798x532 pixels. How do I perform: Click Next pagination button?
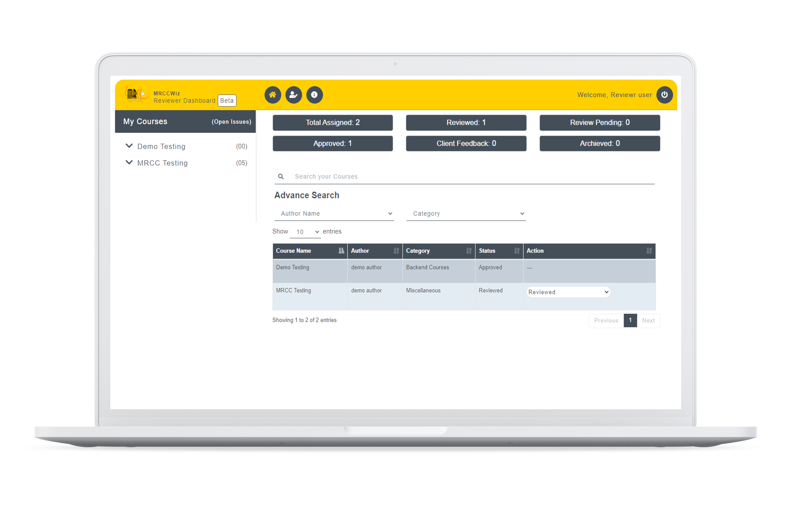coord(648,321)
